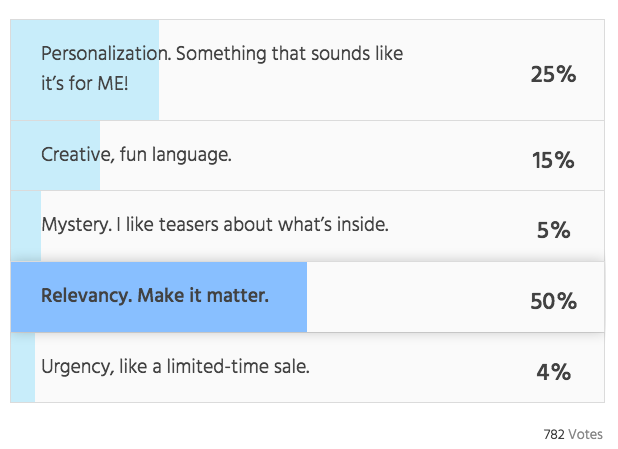Click the "it's for ME!" text line
The image size is (618, 449).
click(x=85, y=84)
